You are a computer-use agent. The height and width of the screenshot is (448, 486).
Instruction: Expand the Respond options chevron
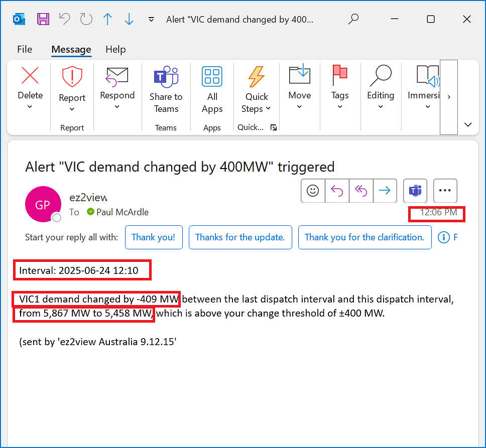coord(117,107)
